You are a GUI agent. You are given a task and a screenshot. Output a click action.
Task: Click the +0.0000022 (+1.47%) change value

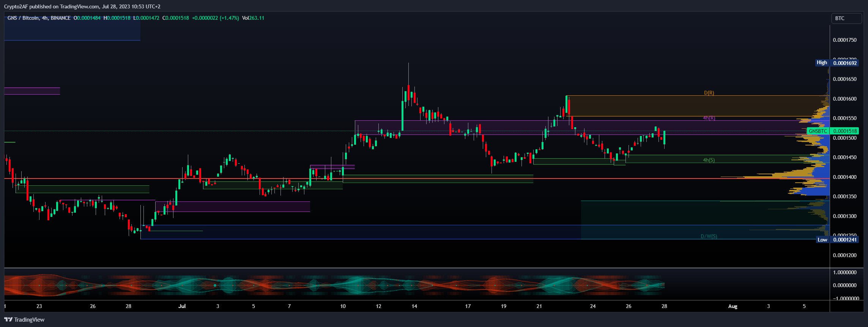click(216, 18)
